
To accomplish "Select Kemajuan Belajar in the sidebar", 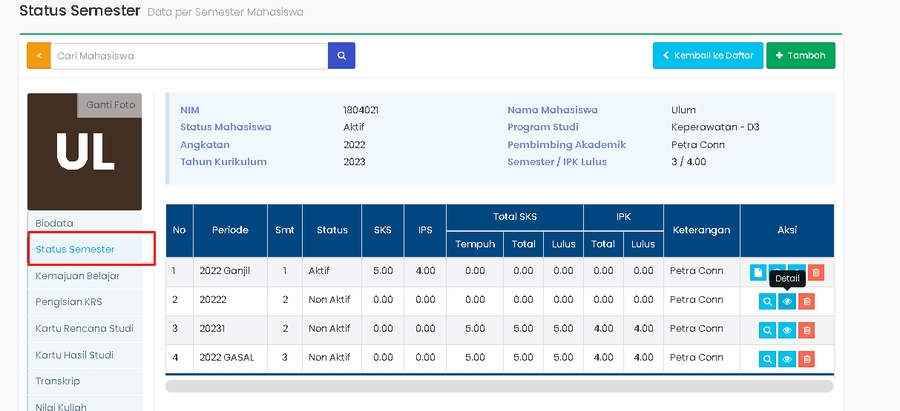I will click(x=77, y=276).
